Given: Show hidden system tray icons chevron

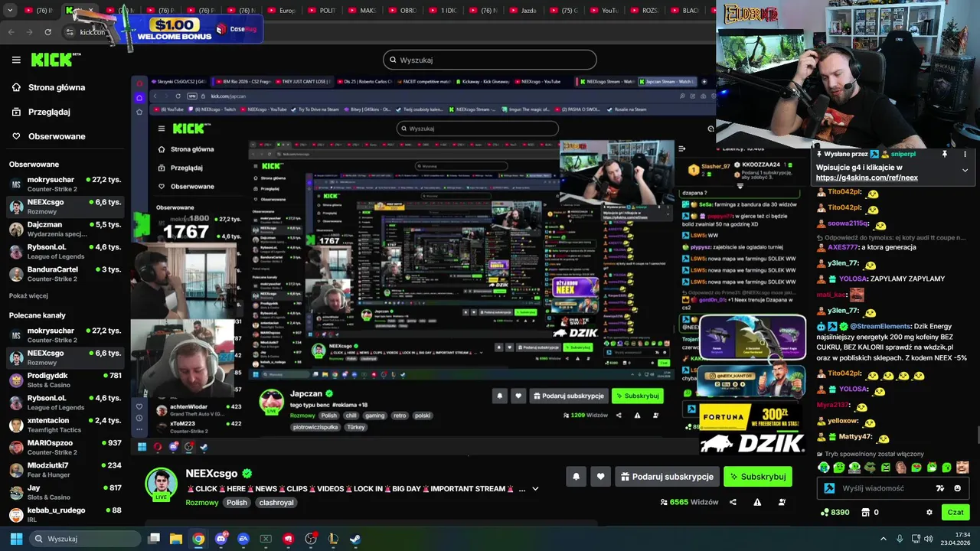Looking at the screenshot, I should [x=883, y=539].
